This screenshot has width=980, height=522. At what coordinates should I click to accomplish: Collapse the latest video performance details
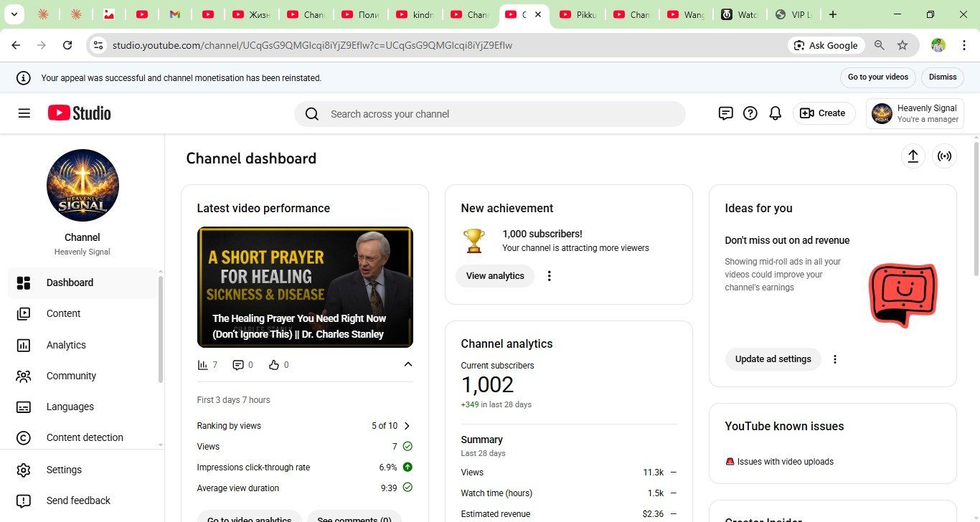(407, 364)
